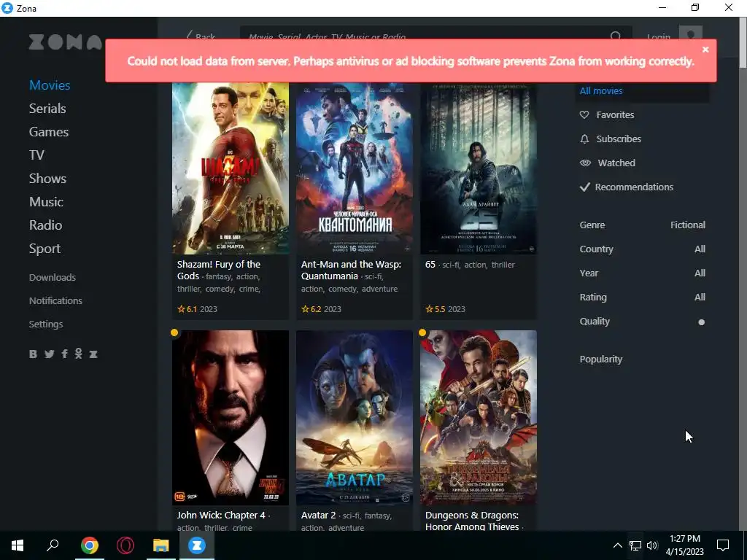Click the Subscribes bell icon
The width and height of the screenshot is (747, 560).
[584, 139]
